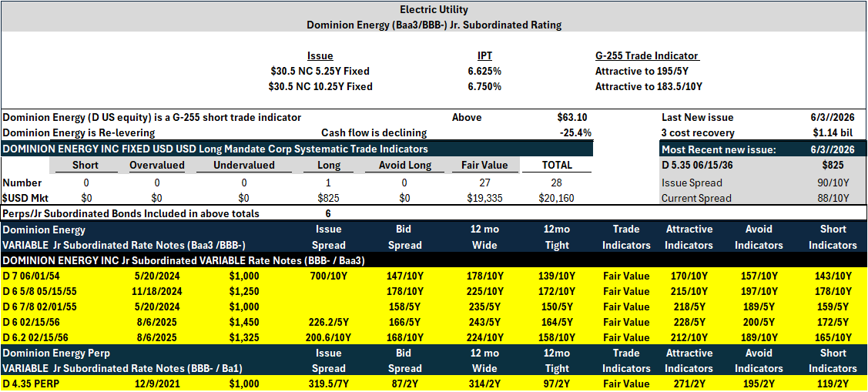Select the -25.4% cash flow cell
Screen dimensions: 868x392
coord(576,133)
